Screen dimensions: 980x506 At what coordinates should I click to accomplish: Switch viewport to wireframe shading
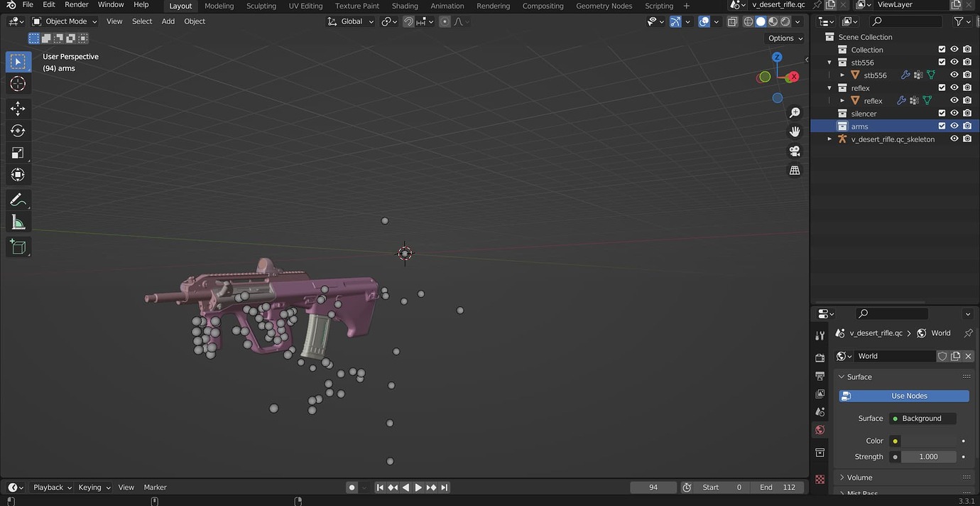[x=748, y=21]
